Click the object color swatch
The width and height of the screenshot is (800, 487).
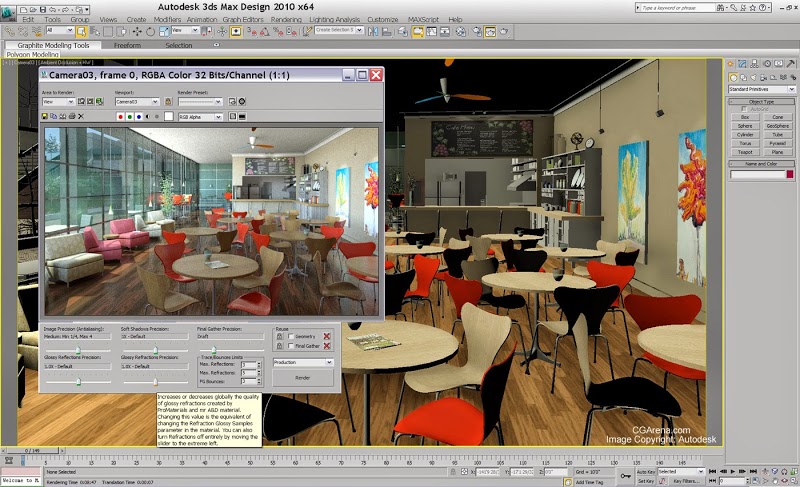click(790, 174)
